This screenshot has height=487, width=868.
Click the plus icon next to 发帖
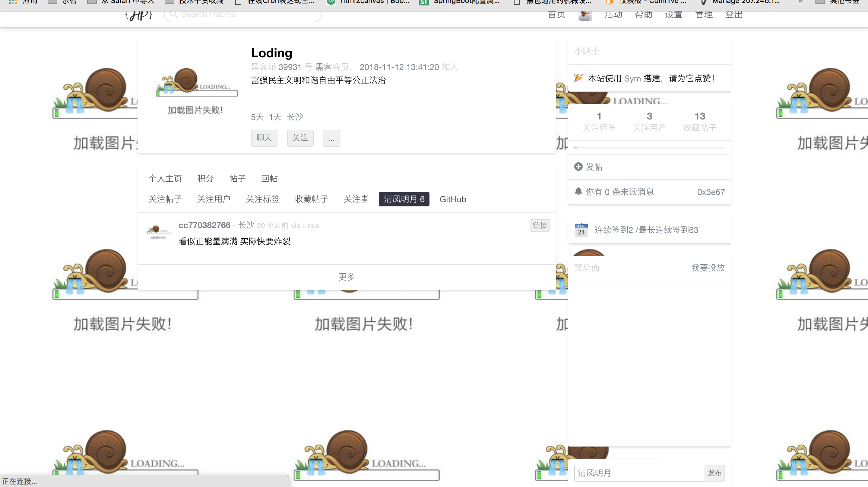click(x=578, y=167)
